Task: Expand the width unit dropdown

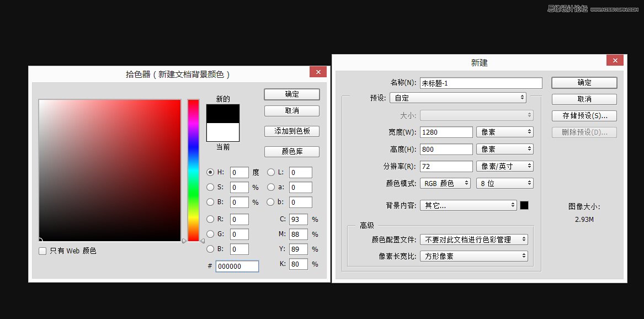Action: pyautogui.click(x=504, y=132)
